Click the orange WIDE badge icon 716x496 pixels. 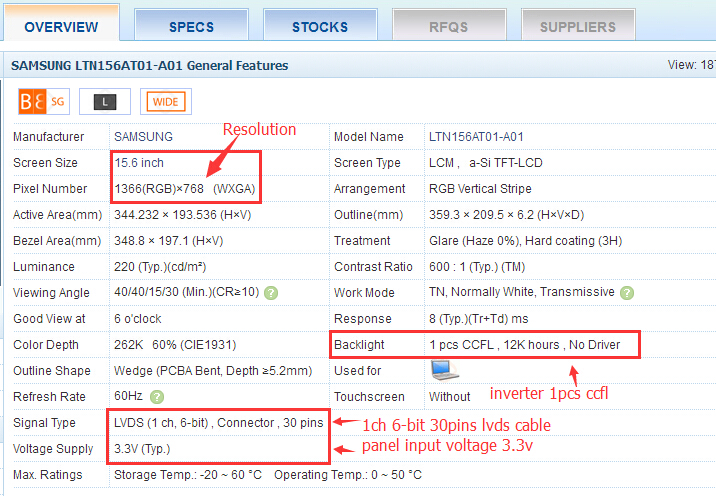click(165, 101)
